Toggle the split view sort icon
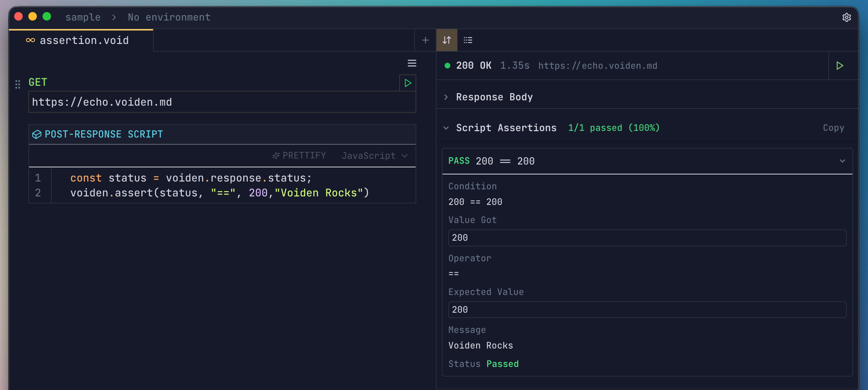This screenshot has height=390, width=868. pos(446,40)
